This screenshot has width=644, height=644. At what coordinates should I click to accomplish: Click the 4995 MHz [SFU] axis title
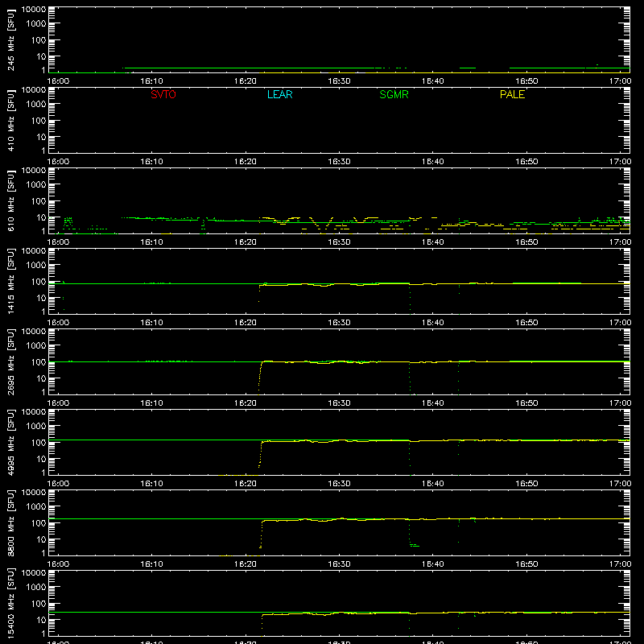click(10, 443)
